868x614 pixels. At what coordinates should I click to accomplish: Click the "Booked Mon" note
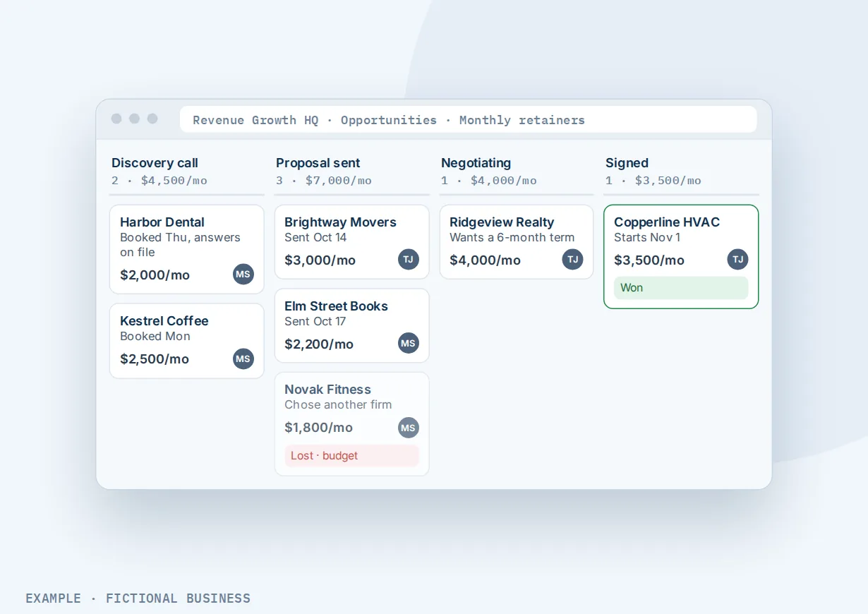(155, 336)
